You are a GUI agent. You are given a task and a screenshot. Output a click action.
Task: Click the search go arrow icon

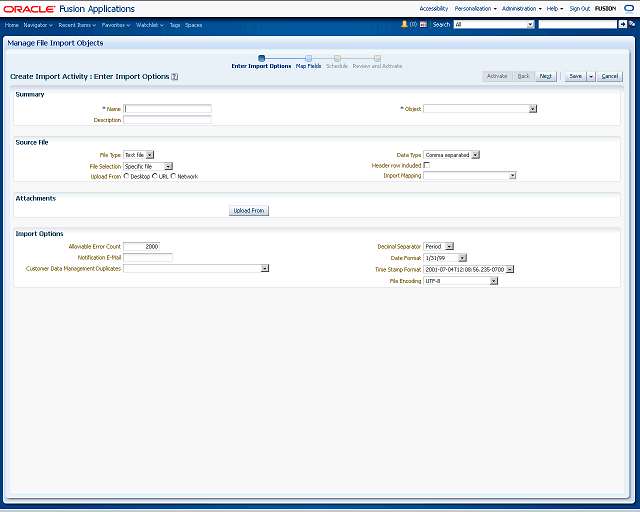tap(622, 24)
